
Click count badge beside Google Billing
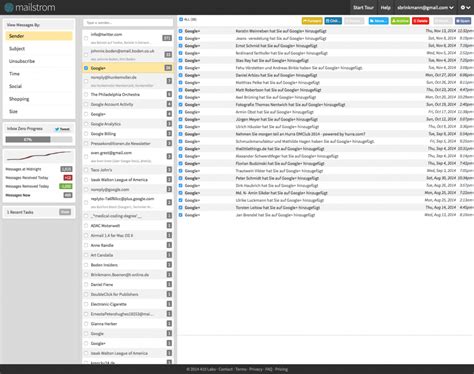coord(169,134)
